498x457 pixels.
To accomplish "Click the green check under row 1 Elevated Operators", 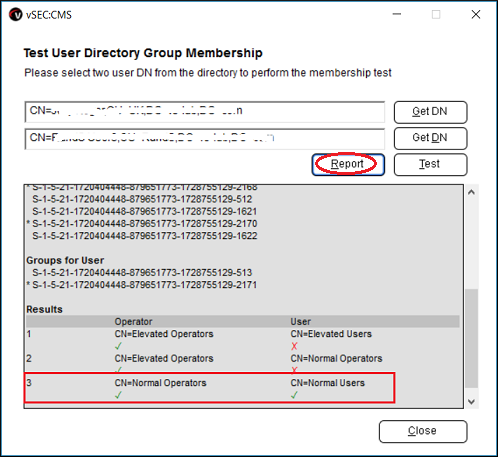I will 118,346.
